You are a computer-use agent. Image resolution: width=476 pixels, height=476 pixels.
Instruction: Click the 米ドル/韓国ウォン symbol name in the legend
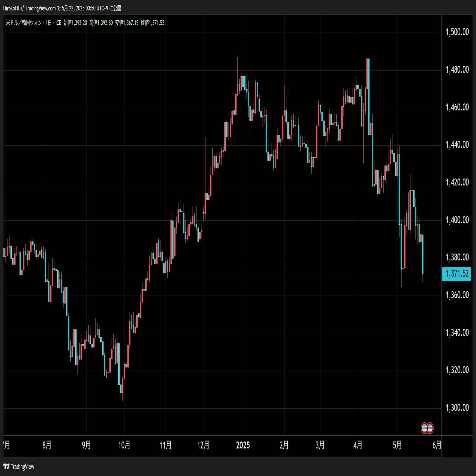pos(24,23)
